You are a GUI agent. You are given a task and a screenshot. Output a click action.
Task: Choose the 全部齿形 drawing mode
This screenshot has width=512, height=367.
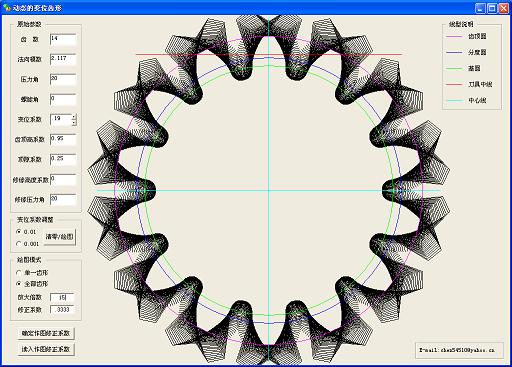pos(19,284)
